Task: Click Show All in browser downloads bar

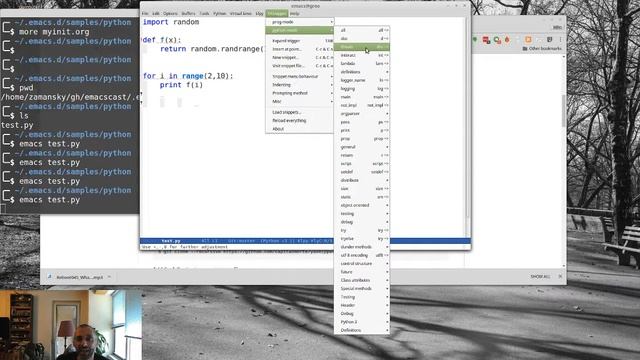Action: (x=540, y=277)
